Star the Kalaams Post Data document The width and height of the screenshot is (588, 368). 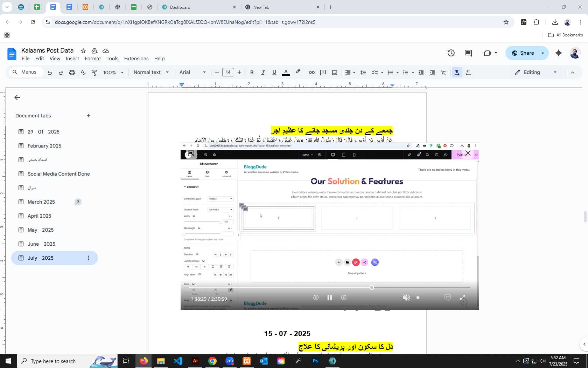click(x=83, y=51)
